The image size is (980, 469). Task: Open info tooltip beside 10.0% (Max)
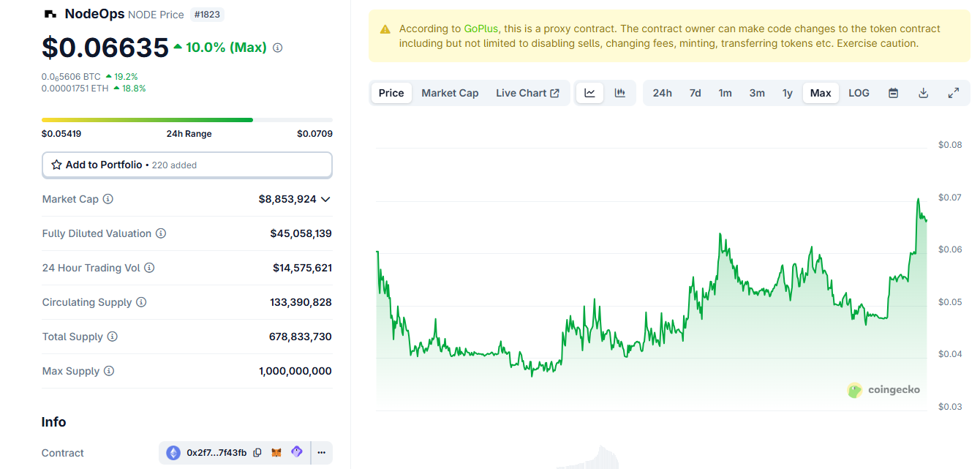(277, 48)
